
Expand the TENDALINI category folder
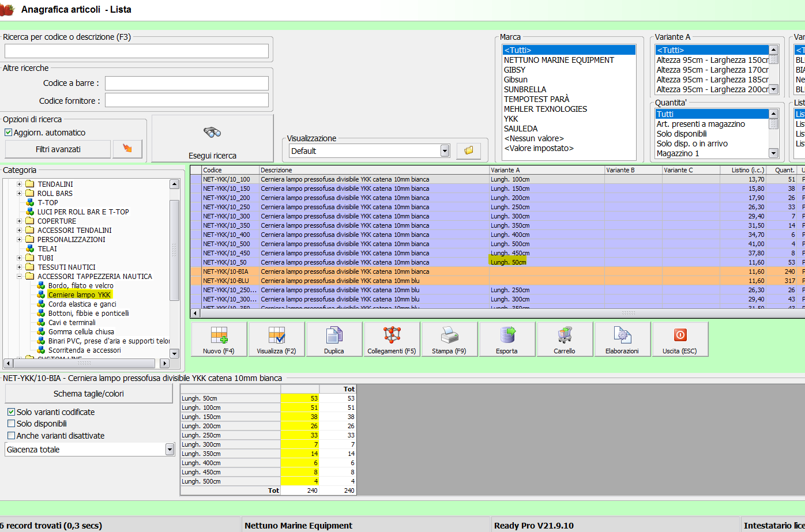[19, 184]
